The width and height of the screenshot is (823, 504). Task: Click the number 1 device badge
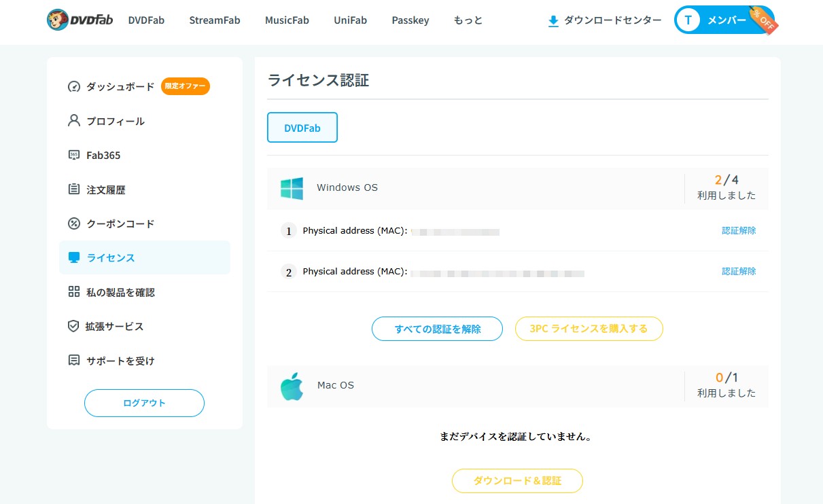(289, 231)
